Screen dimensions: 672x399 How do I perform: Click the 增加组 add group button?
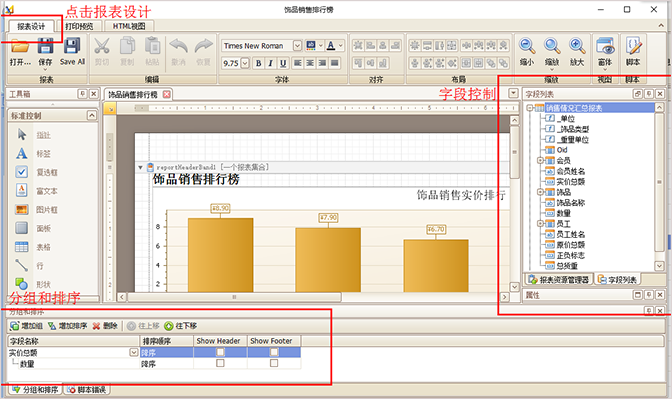click(26, 326)
